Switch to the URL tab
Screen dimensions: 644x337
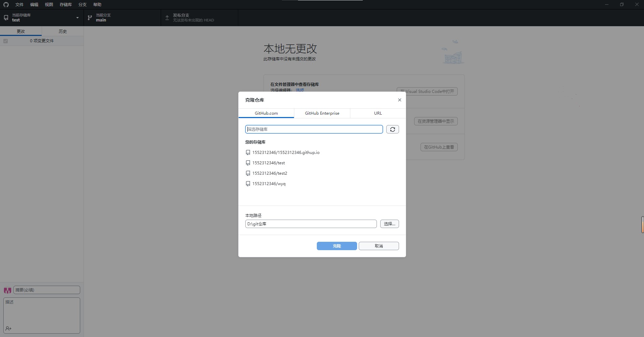click(x=378, y=113)
